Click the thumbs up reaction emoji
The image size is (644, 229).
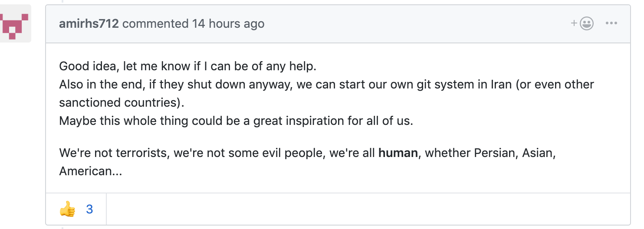pos(67,210)
